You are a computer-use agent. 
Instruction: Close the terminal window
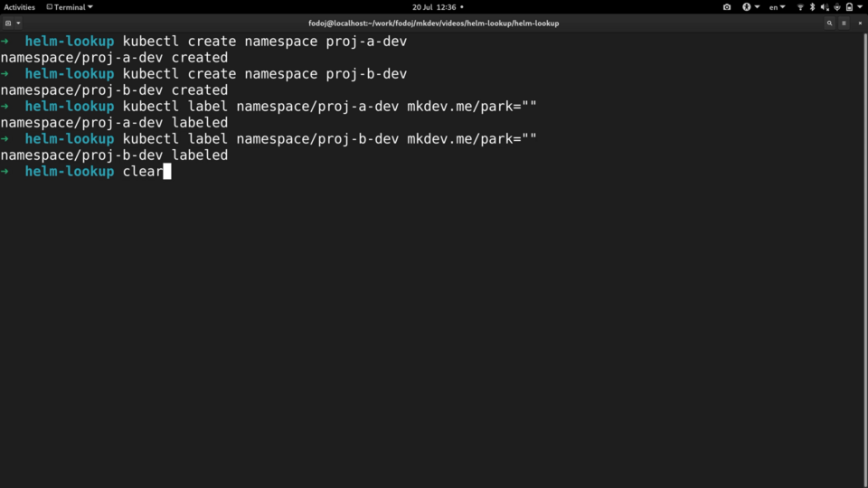[x=858, y=23]
